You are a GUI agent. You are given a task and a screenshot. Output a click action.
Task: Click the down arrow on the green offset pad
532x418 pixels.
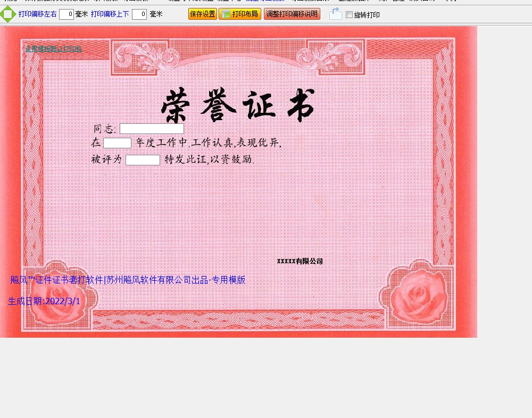click(8, 20)
